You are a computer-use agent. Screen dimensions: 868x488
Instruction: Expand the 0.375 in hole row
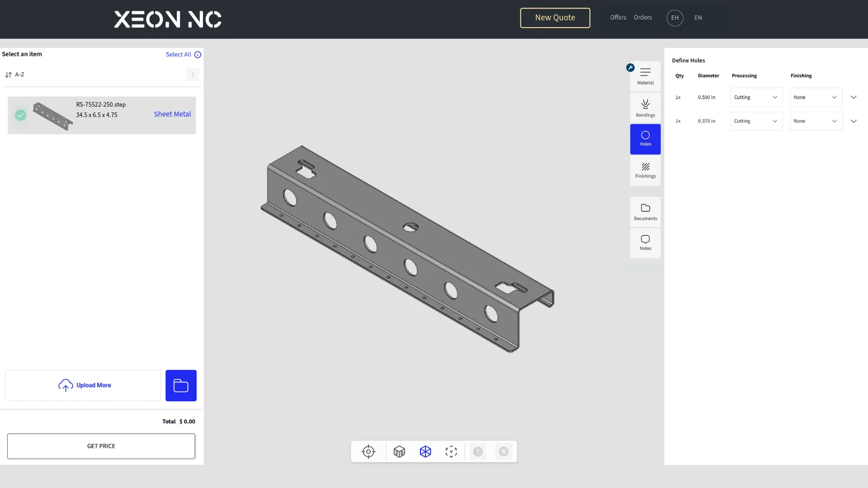853,121
